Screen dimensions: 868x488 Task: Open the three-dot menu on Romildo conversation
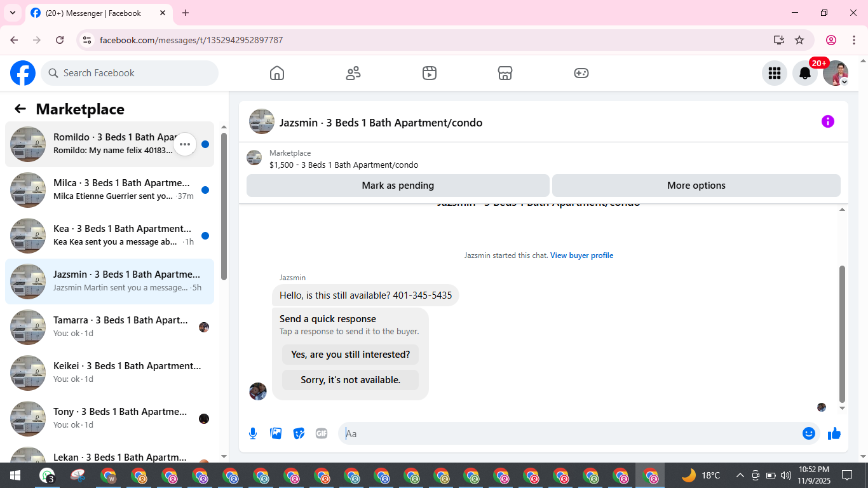point(185,144)
